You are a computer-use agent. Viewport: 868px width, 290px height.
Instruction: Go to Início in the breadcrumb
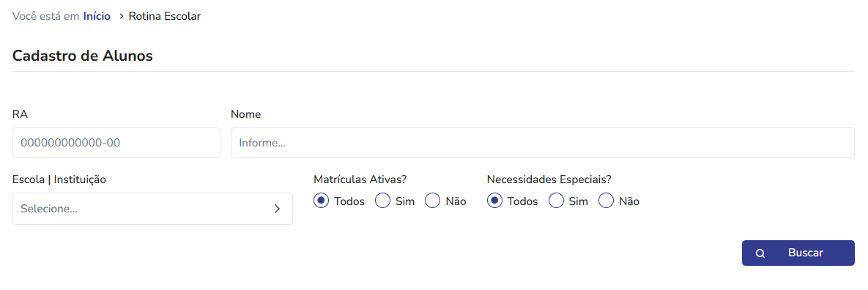click(x=97, y=16)
